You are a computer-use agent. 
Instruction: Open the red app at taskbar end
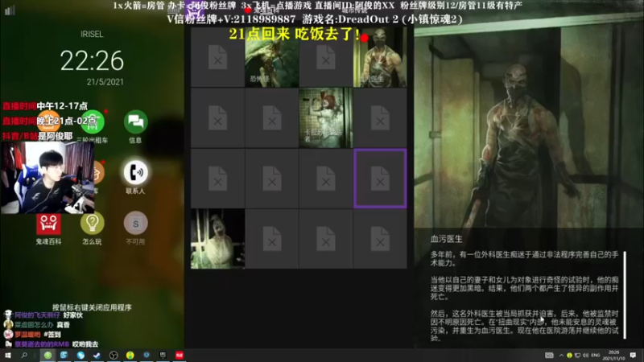click(x=180, y=355)
